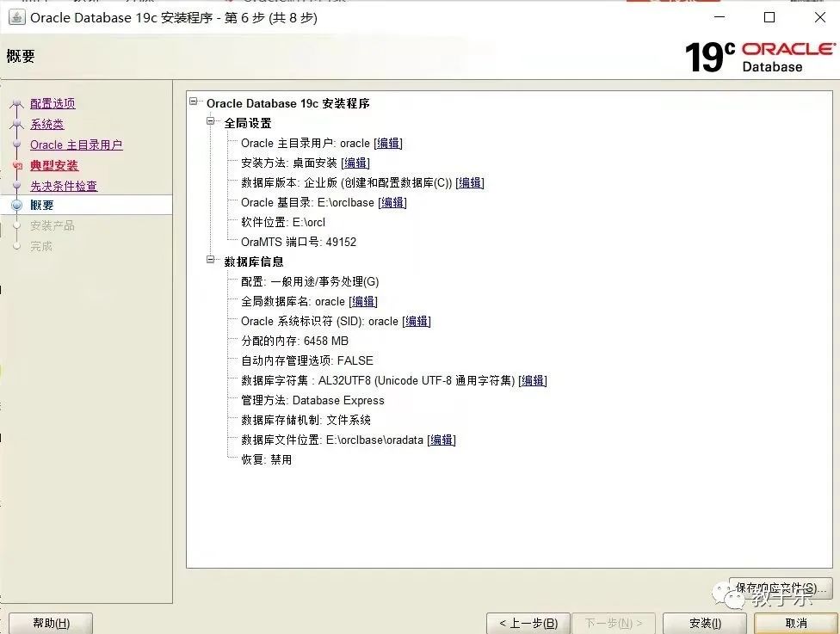Select the 分配的内存: 6458 MB row
The width and height of the screenshot is (840, 634).
294,342
